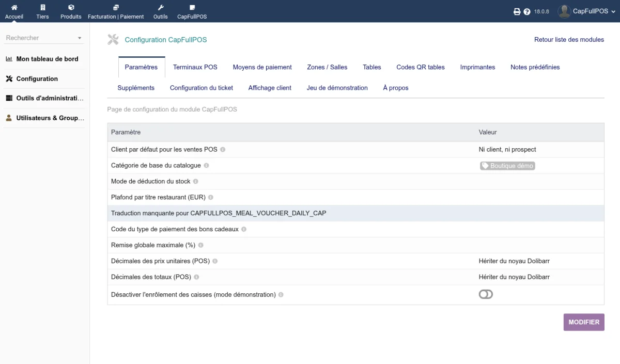Switch to the Suppléments tab
Image resolution: width=620 pixels, height=364 pixels.
point(136,88)
